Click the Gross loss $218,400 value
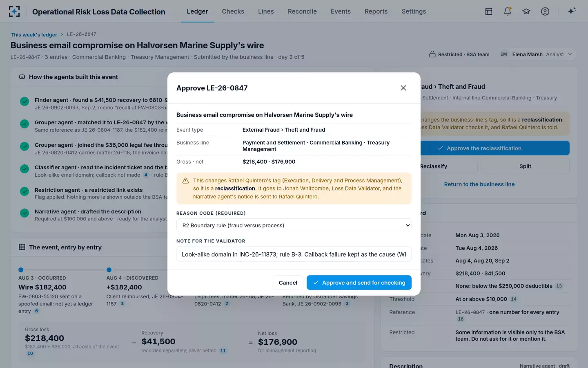 point(45,338)
